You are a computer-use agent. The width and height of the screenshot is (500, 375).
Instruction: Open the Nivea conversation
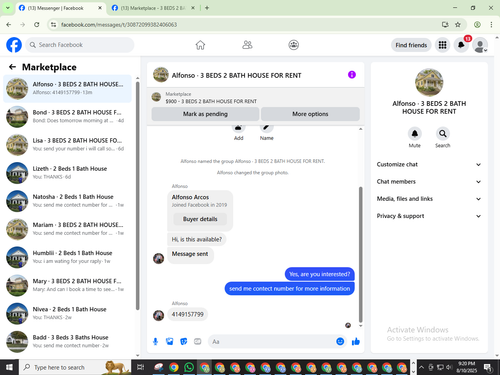(67, 313)
